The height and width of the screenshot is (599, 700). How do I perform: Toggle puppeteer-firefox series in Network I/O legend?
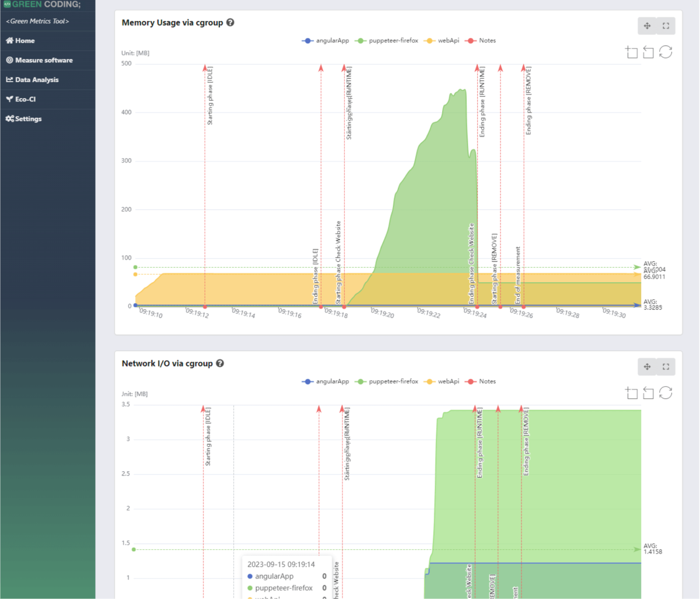[x=387, y=381]
